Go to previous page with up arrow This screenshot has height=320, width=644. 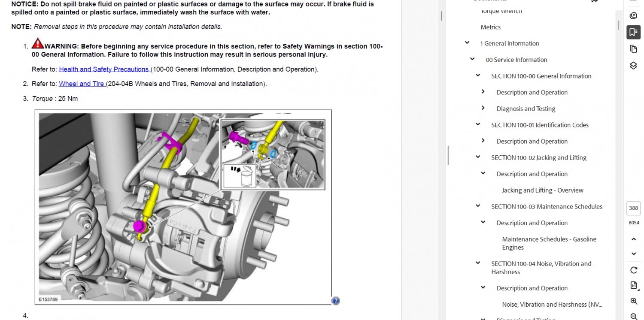634,239
